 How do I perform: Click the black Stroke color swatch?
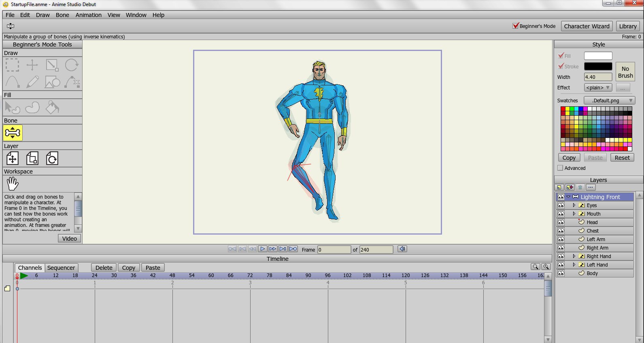598,66
